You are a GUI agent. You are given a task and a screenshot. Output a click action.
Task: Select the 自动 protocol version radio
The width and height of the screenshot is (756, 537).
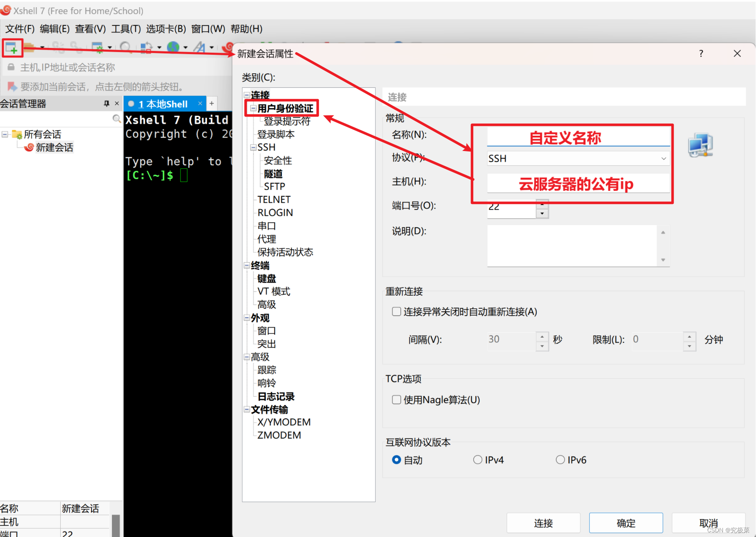pyautogui.click(x=396, y=460)
